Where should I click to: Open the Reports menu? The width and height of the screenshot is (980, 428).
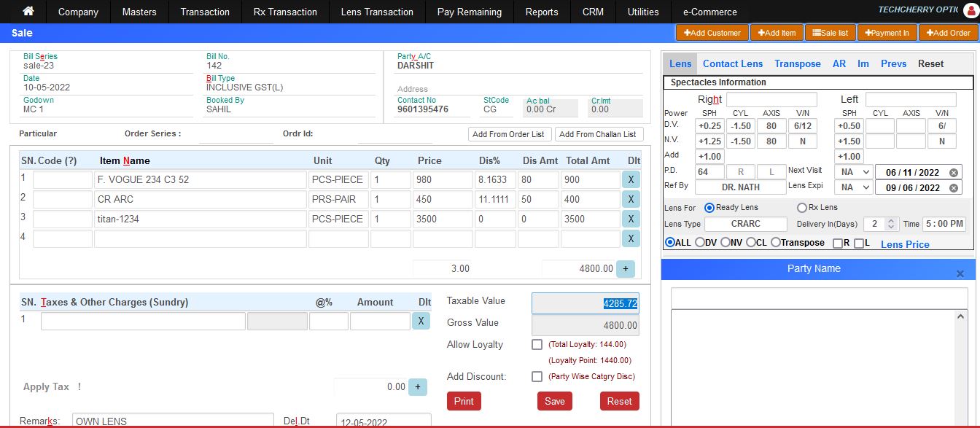point(541,12)
